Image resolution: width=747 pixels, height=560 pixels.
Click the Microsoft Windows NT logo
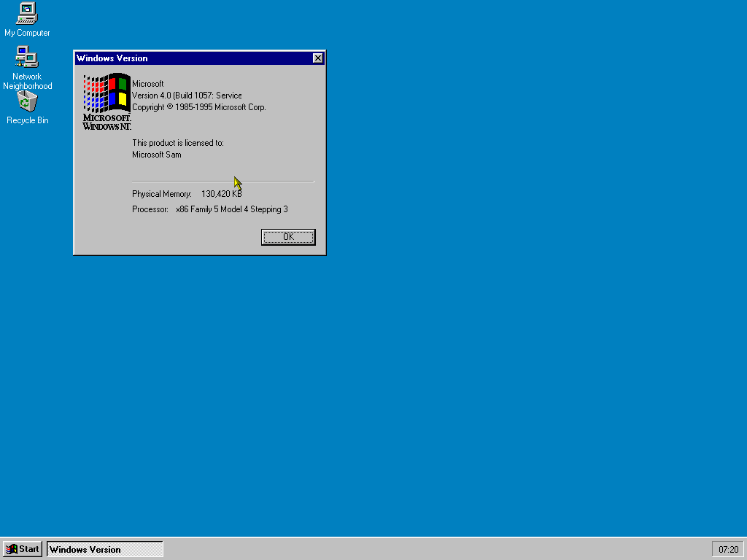(107, 101)
